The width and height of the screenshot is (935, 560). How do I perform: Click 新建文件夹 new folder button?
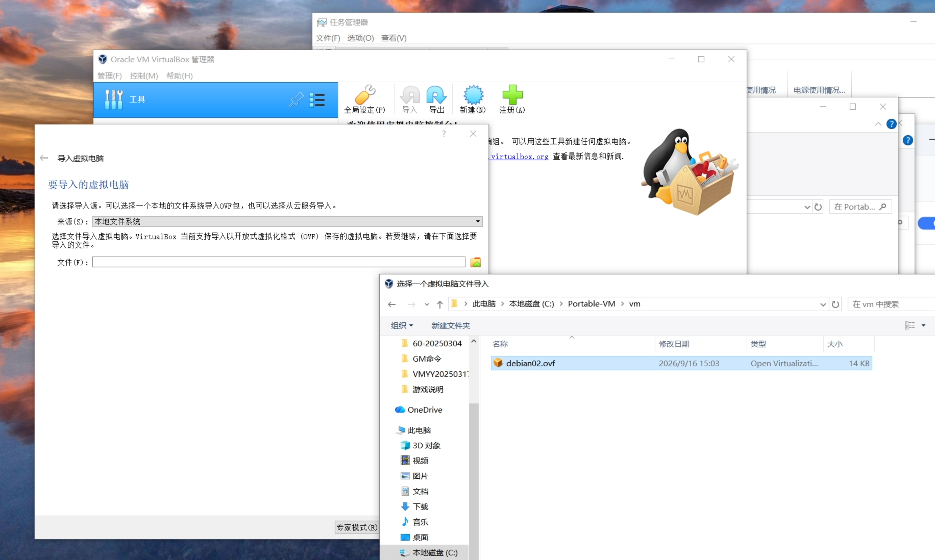tap(450, 325)
